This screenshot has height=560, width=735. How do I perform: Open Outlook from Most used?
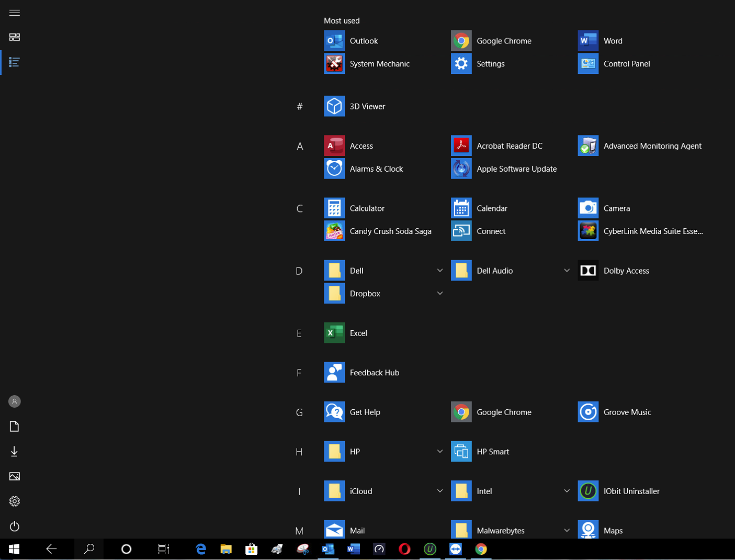[383, 41]
